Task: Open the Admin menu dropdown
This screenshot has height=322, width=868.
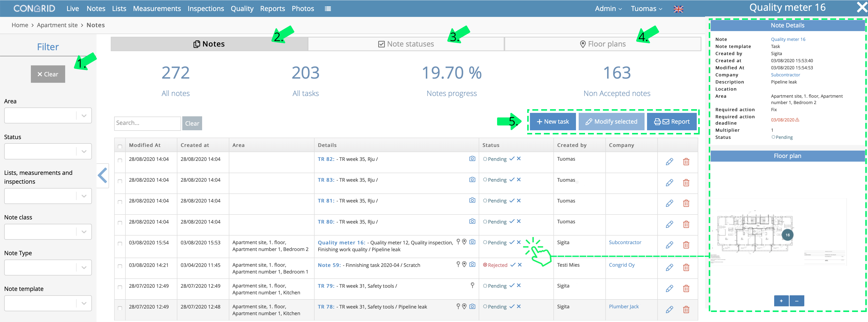Action: 608,9
